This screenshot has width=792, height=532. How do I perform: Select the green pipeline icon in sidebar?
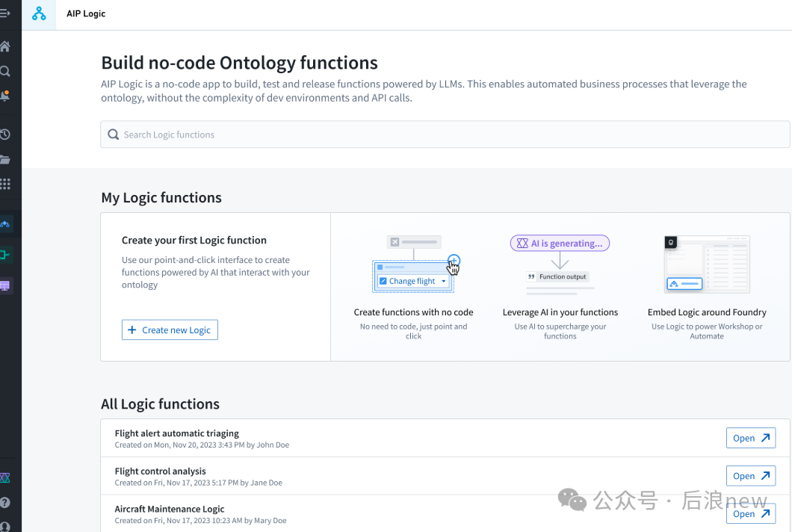tap(6, 256)
